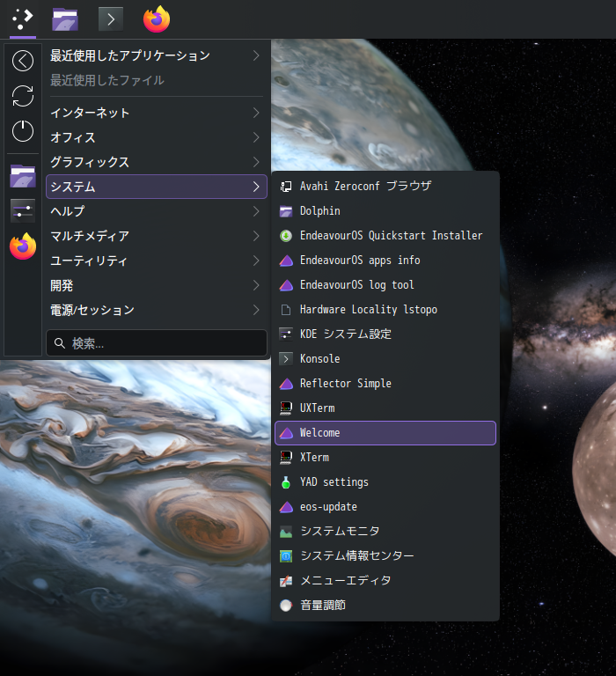
Task: Click the システムモニタ chart icon
Action: (x=286, y=532)
